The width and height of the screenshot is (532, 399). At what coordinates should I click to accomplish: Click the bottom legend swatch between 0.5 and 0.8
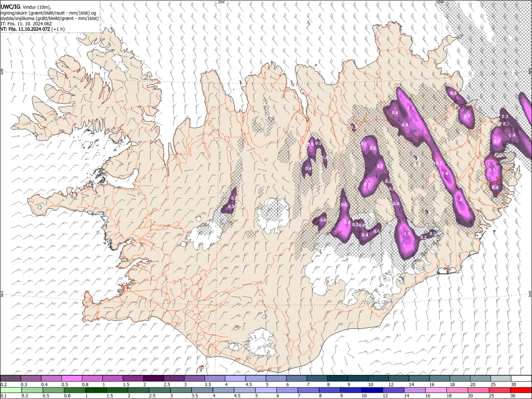click(53, 390)
